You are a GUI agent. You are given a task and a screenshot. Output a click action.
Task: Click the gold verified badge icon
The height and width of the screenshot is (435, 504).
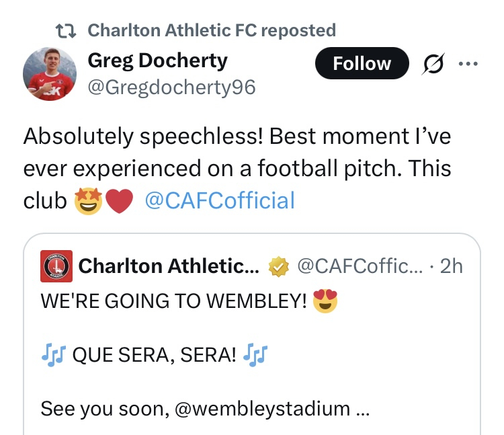(x=278, y=267)
